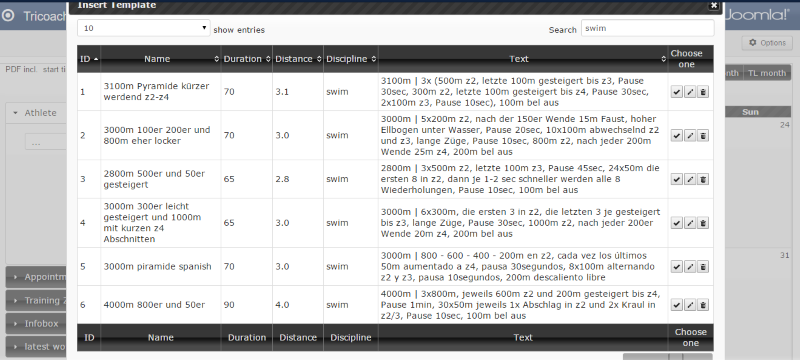The image size is (800, 360).
Task: Edit template 3000m piramide spanish
Action: point(690,266)
